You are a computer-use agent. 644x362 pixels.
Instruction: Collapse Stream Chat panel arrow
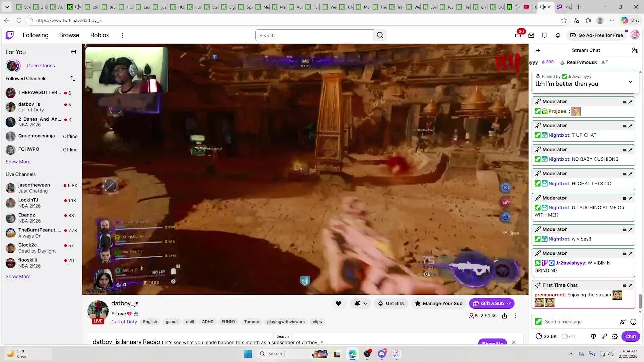click(537, 50)
